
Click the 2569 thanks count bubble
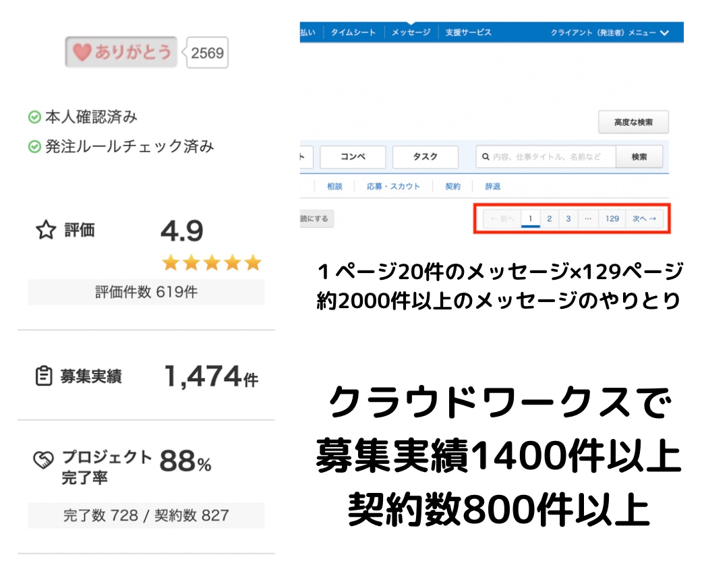[207, 53]
